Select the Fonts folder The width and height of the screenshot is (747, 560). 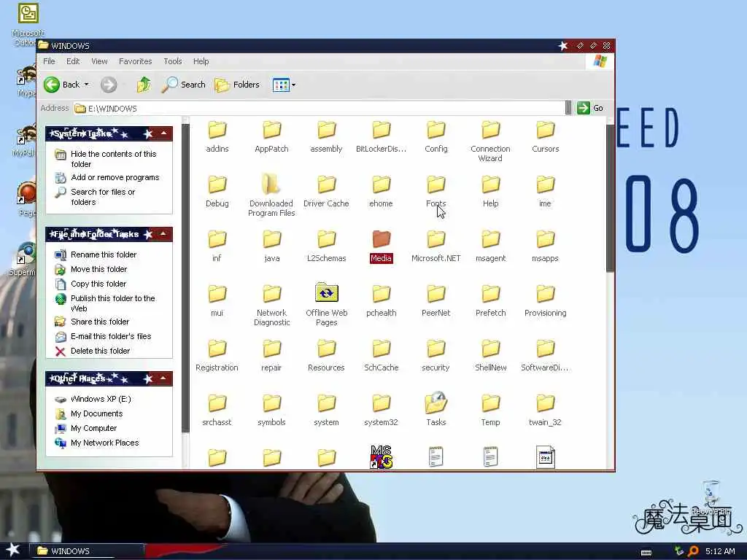pos(436,192)
